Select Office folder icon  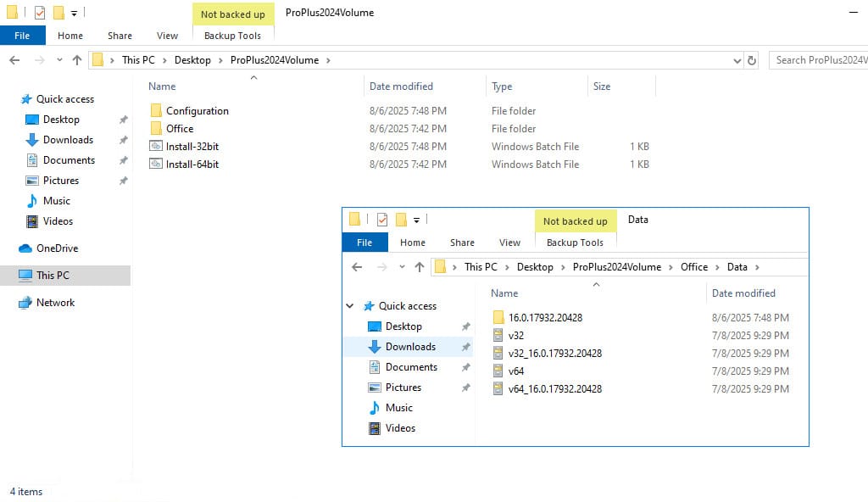click(156, 129)
